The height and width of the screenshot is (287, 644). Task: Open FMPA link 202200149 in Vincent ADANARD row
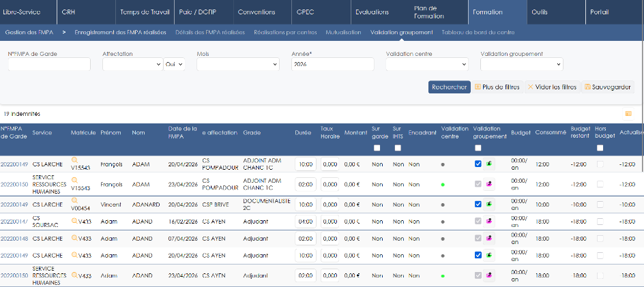coord(14,205)
